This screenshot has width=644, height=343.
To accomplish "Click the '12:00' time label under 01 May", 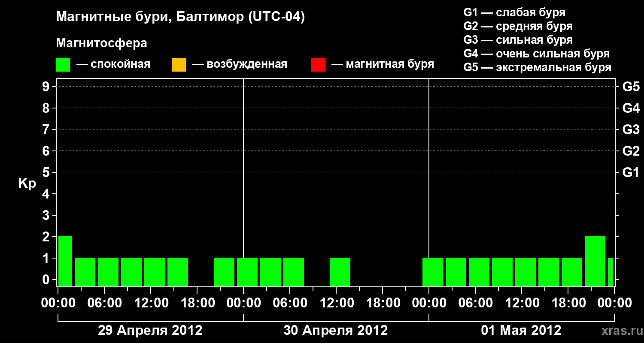I will click(522, 303).
